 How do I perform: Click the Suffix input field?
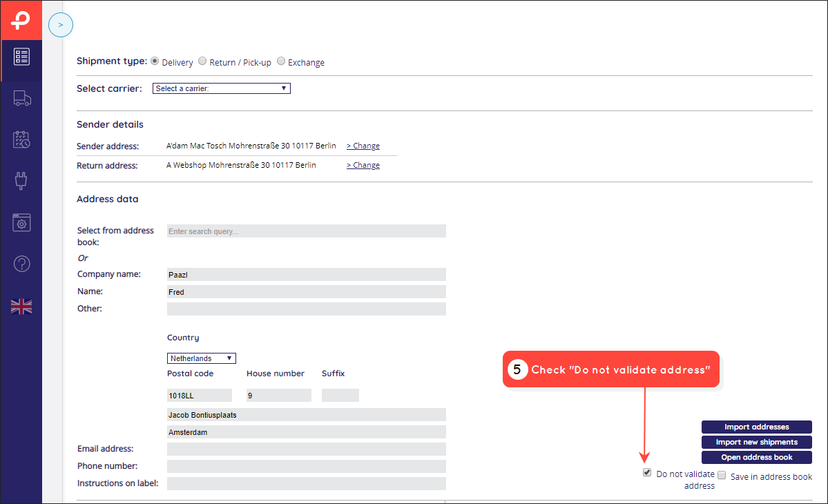(x=340, y=396)
